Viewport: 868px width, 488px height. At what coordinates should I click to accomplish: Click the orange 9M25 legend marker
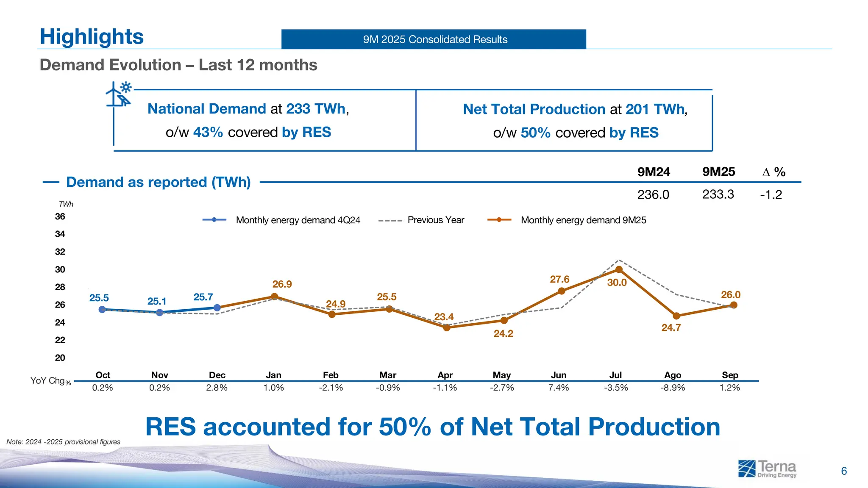[x=499, y=220]
